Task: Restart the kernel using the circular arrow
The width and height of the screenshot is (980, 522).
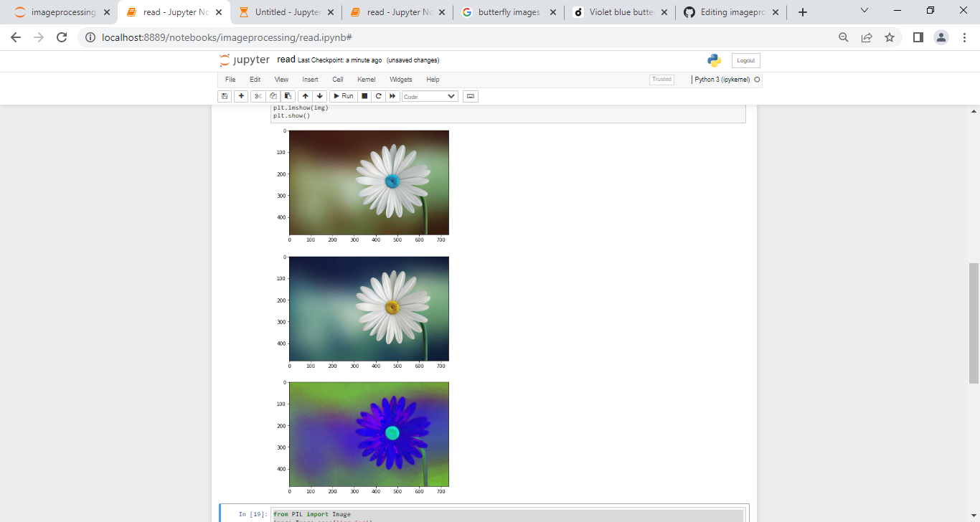Action: click(378, 96)
